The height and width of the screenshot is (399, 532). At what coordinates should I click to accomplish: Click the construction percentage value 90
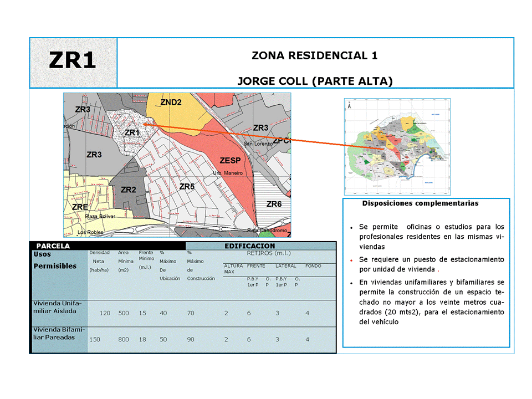(x=191, y=339)
